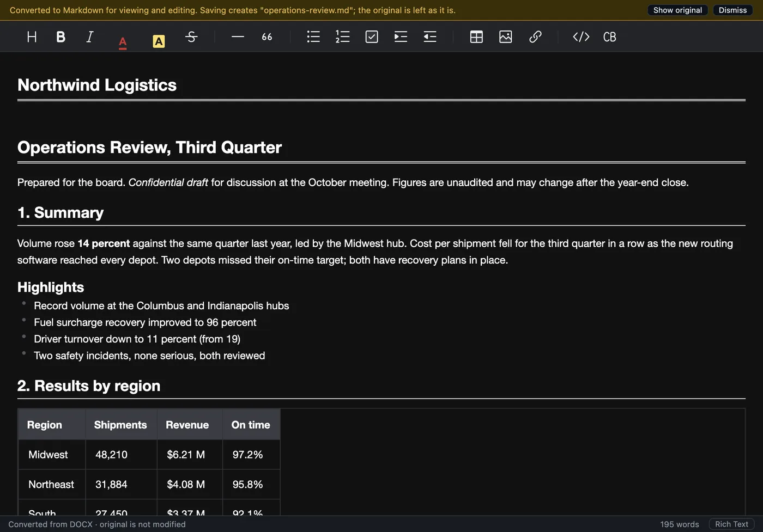Image resolution: width=763 pixels, height=532 pixels.
Task: Toggle bold formatting
Action: (x=61, y=36)
